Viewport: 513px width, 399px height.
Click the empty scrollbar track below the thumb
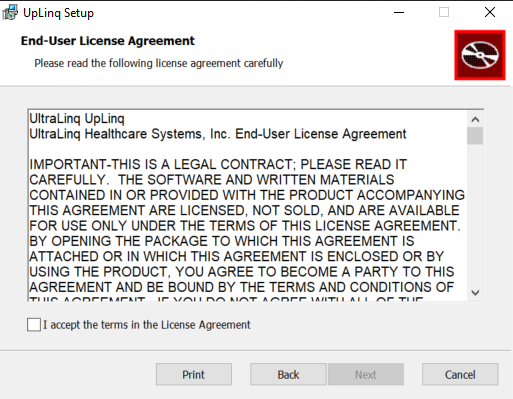(x=475, y=215)
